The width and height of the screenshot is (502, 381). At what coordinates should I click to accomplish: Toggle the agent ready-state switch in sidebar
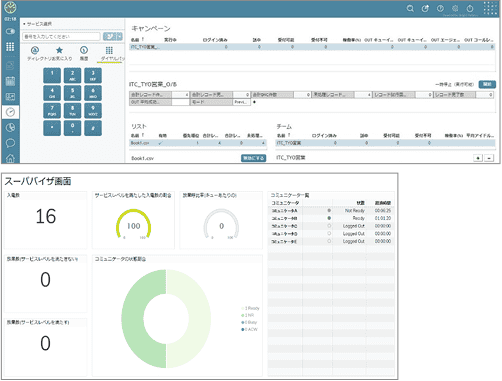[x=10, y=31]
